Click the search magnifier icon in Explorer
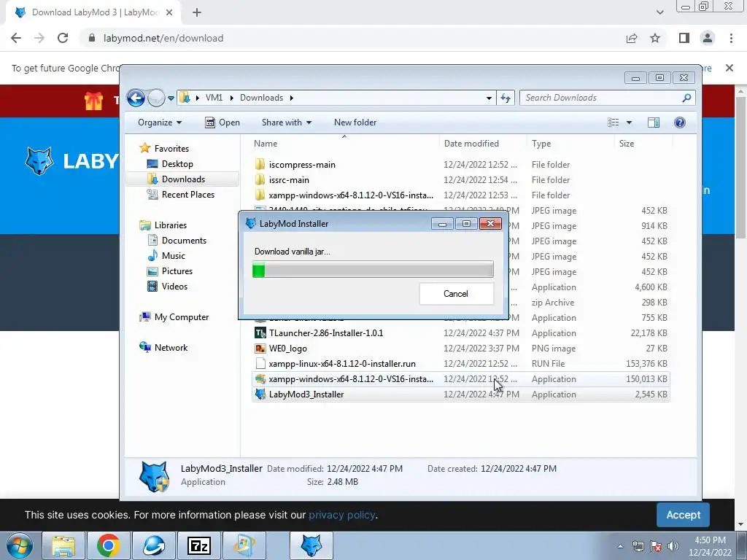 point(686,98)
